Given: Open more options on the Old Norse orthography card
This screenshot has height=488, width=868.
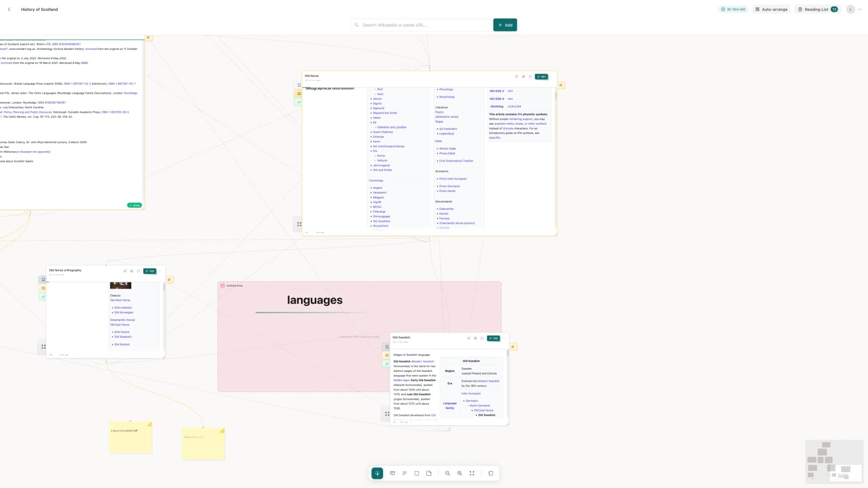Looking at the screenshot, I should [x=159, y=271].
